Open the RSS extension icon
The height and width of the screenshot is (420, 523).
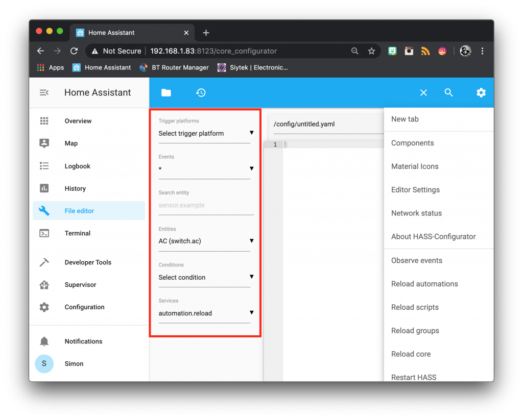(425, 51)
